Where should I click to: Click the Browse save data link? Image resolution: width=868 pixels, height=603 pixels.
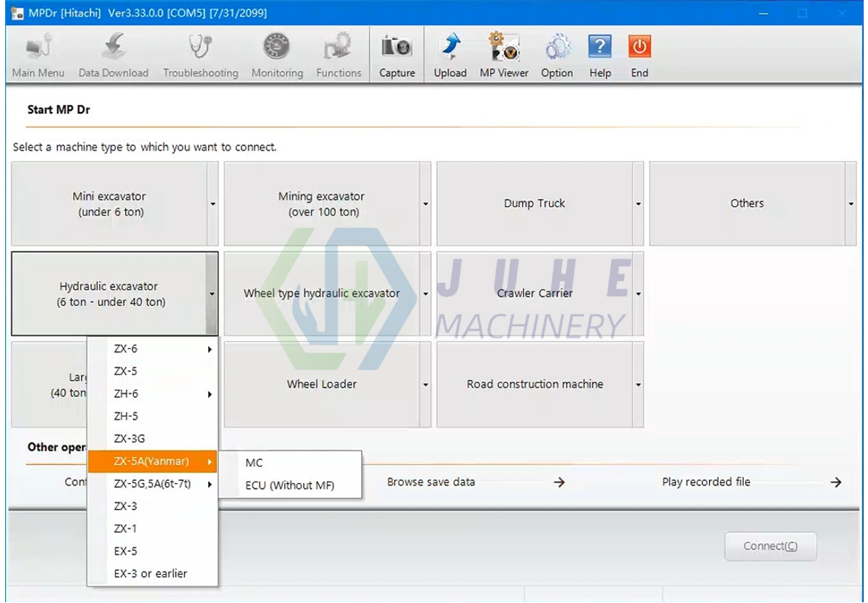coord(430,482)
